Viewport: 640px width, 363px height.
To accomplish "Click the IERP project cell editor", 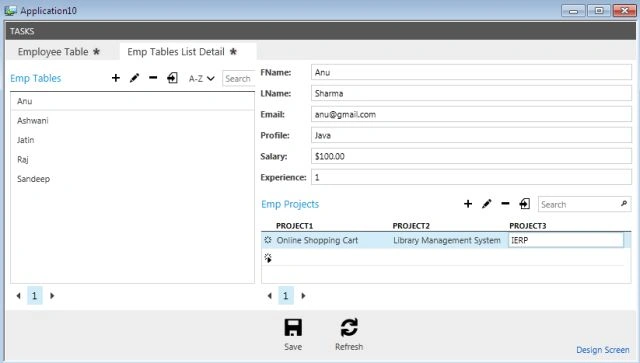I will pos(566,240).
